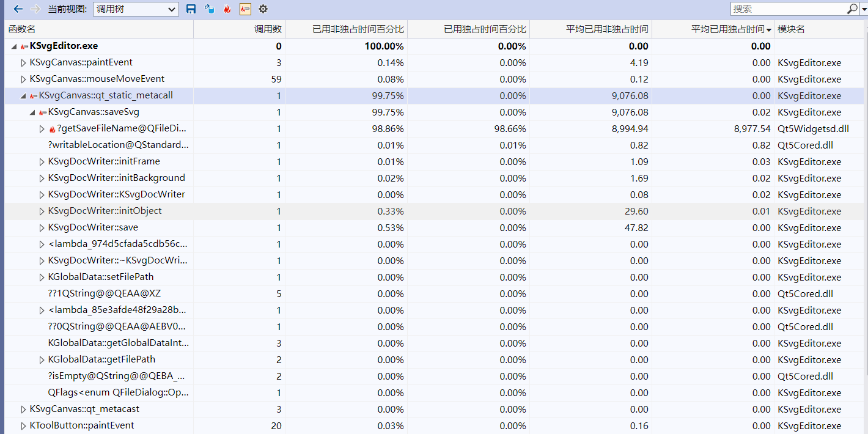Collapse the KSvgEditor.exe root node
This screenshot has width=868, height=434.
click(x=14, y=46)
